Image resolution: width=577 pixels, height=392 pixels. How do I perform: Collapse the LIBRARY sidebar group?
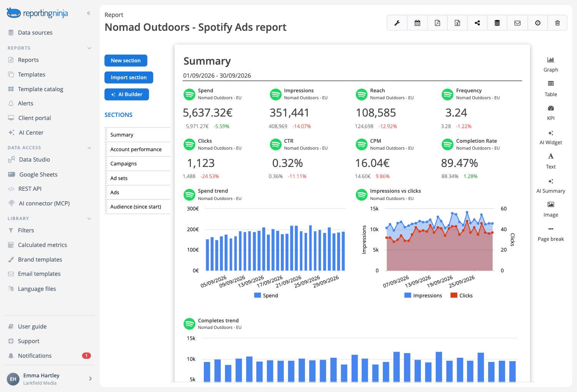pyautogui.click(x=89, y=219)
